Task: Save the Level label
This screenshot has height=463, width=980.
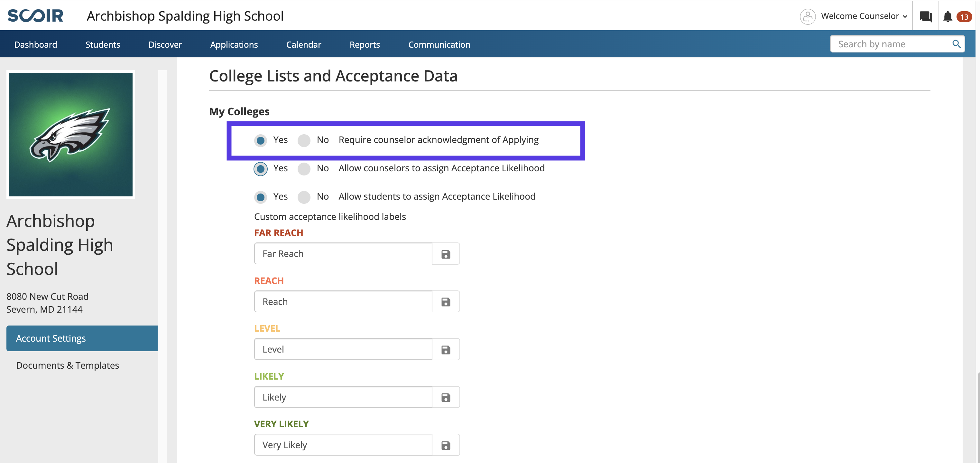Action: 446,350
